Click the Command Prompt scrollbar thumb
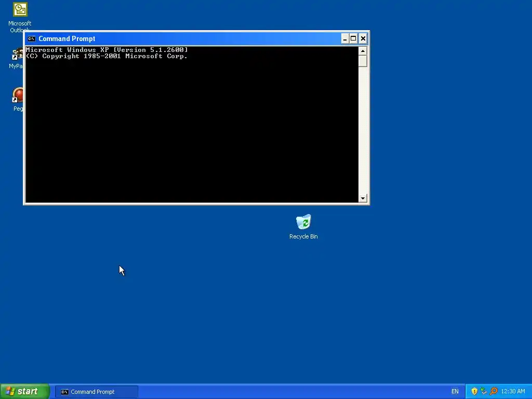The width and height of the screenshot is (532, 399). click(363, 61)
